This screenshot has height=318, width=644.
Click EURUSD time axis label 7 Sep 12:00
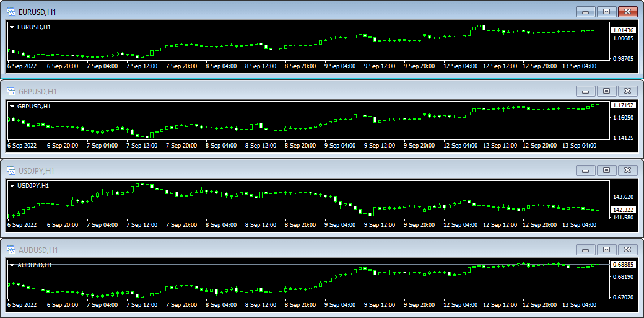142,66
